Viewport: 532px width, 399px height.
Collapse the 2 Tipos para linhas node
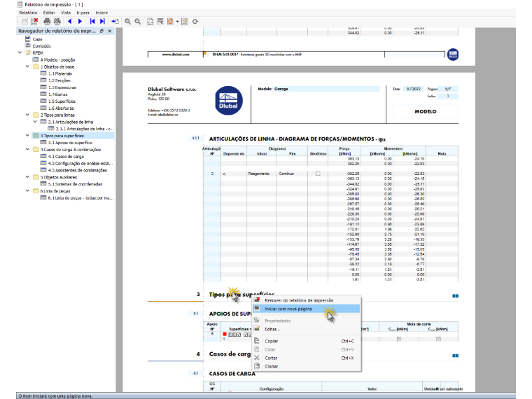tap(27, 115)
